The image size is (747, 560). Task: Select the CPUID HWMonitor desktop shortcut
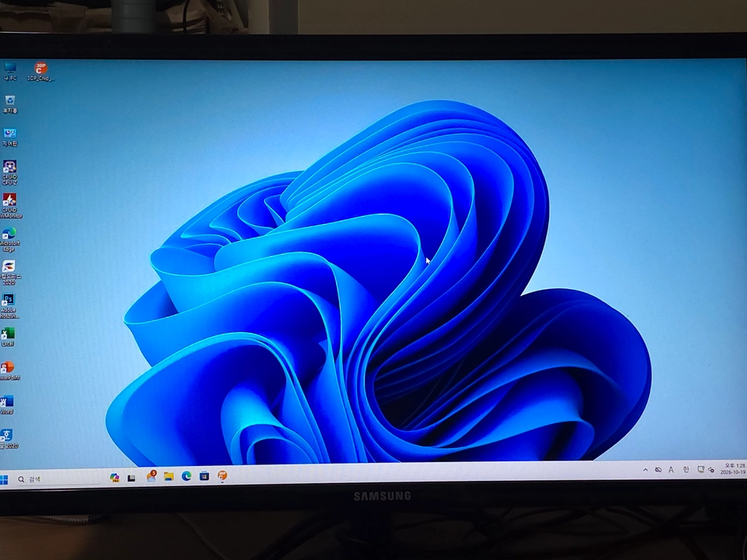tap(10, 206)
